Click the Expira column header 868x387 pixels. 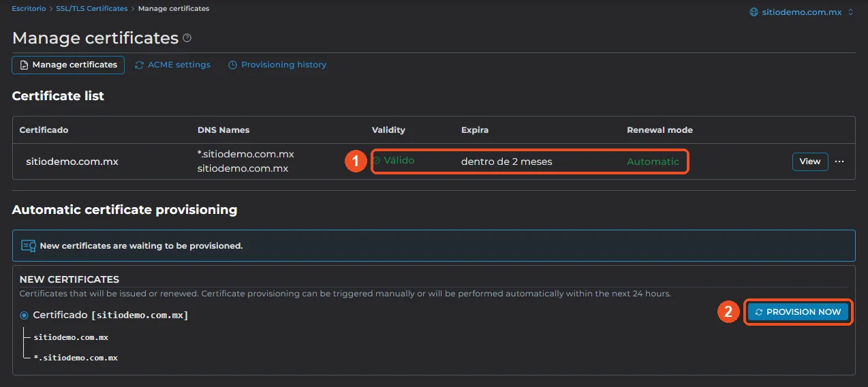point(475,129)
